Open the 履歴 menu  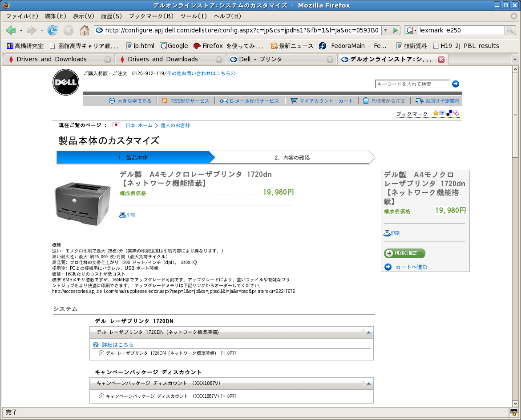point(111,16)
